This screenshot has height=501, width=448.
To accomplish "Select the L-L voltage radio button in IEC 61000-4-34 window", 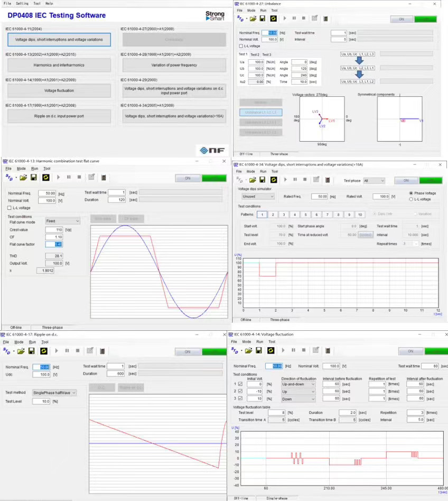I will click(412, 199).
